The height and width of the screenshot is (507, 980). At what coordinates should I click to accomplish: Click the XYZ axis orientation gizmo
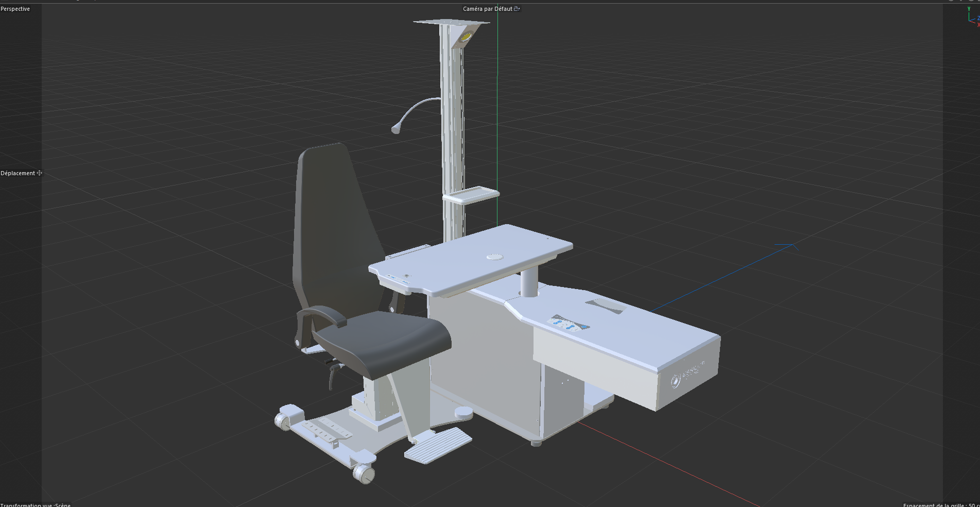pos(973,17)
